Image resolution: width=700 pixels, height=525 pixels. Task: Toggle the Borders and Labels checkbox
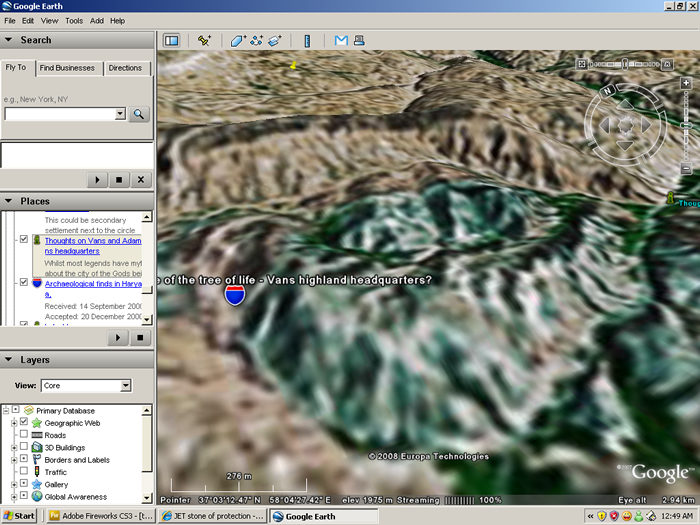click(24, 458)
